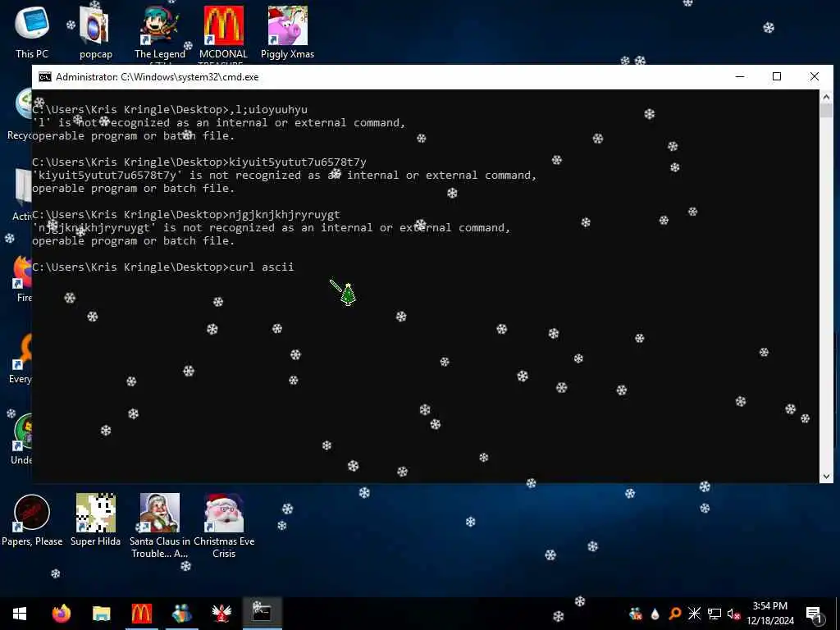Viewport: 840px width, 630px height.
Task: Open the Windows Start menu
Action: (x=20, y=614)
